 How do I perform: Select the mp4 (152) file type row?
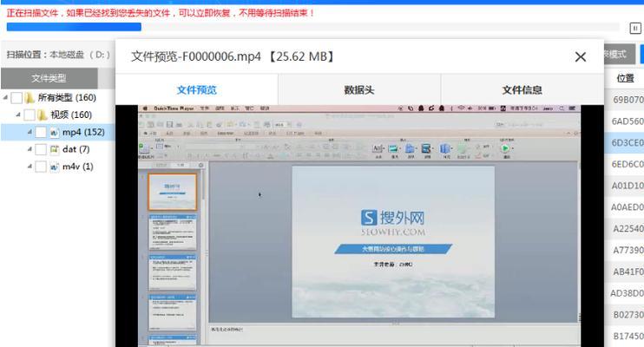58,132
